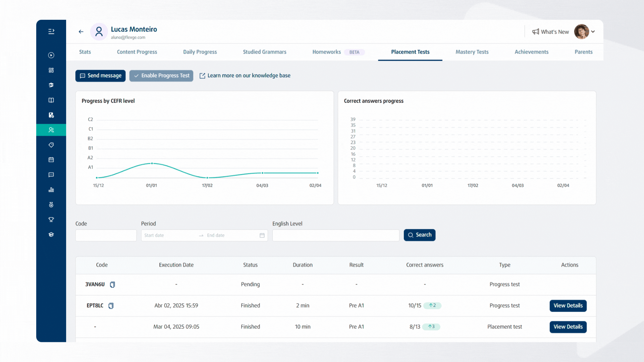644x362 pixels.
Task: Click the End date field
Action: point(231,235)
